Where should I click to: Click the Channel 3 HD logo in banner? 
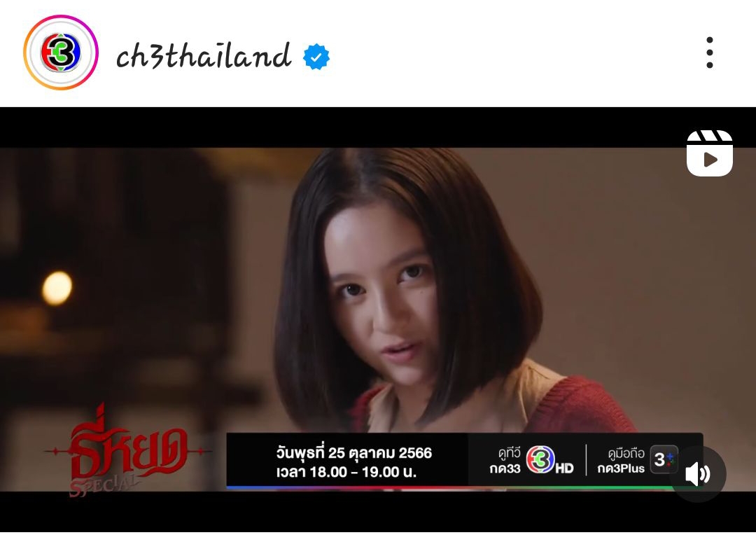tap(549, 460)
